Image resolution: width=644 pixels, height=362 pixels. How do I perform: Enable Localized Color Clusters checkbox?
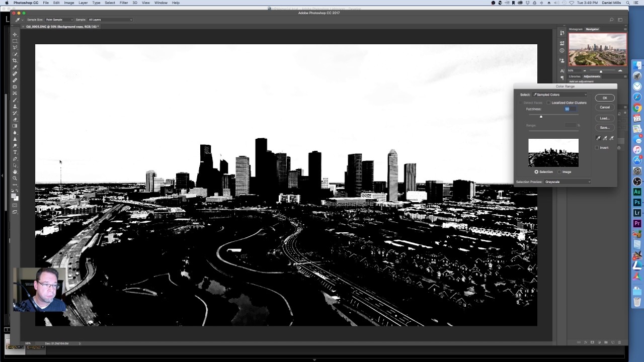(548, 103)
